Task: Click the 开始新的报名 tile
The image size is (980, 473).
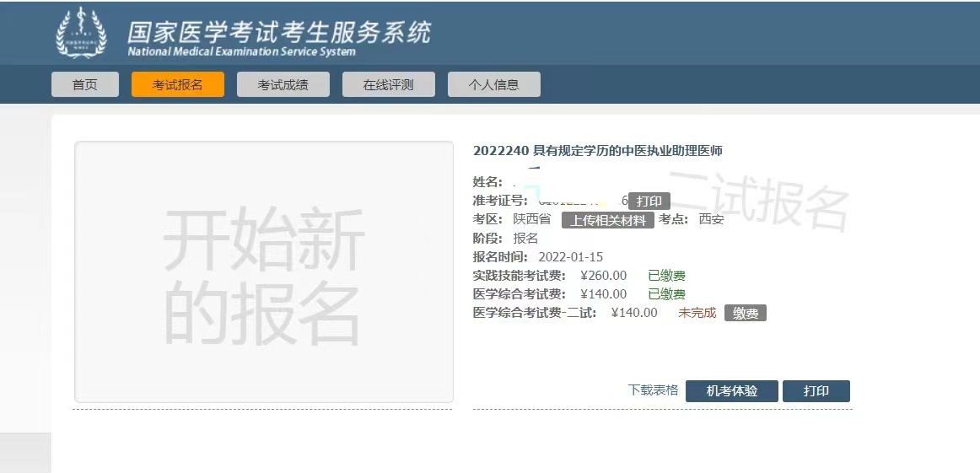Action: 263,271
